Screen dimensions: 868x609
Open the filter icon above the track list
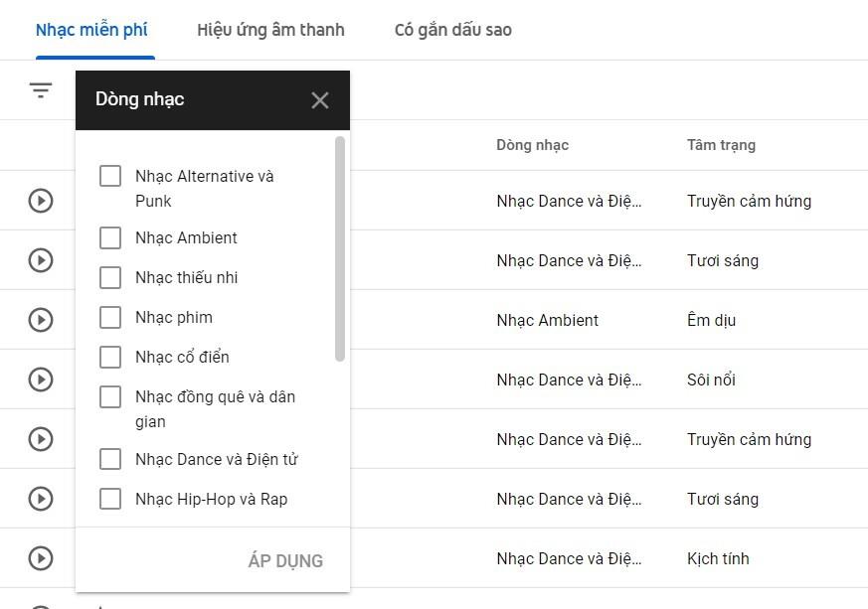click(x=40, y=89)
